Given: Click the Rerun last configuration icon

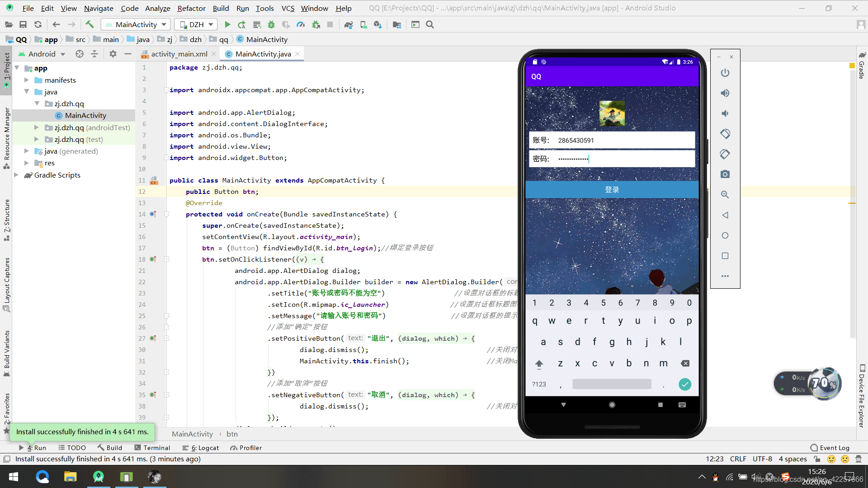Looking at the screenshot, I should click(242, 24).
